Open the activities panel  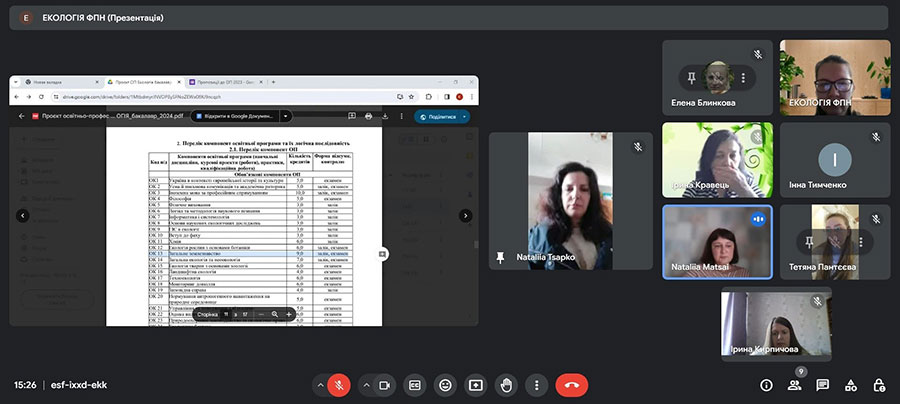851,386
